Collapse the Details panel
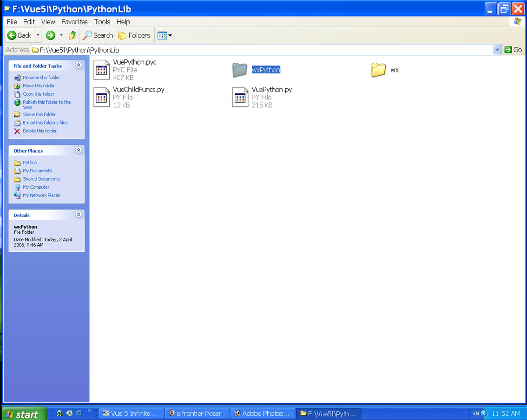527x420 pixels. pyautogui.click(x=79, y=215)
